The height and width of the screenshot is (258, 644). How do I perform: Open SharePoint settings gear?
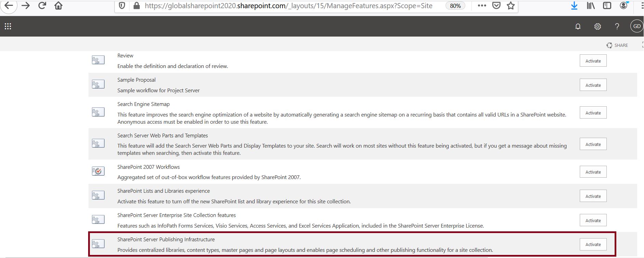click(x=598, y=26)
